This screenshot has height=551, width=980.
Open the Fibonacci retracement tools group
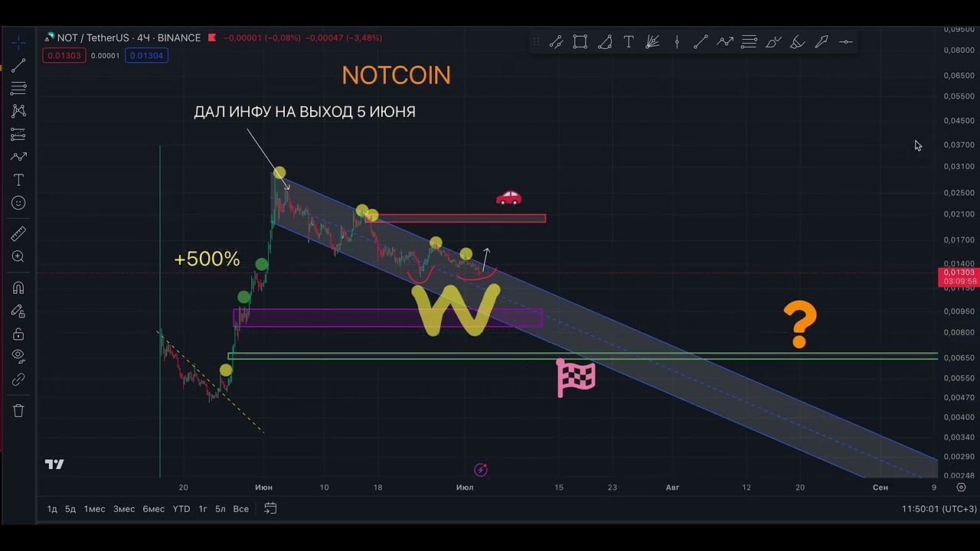click(18, 88)
